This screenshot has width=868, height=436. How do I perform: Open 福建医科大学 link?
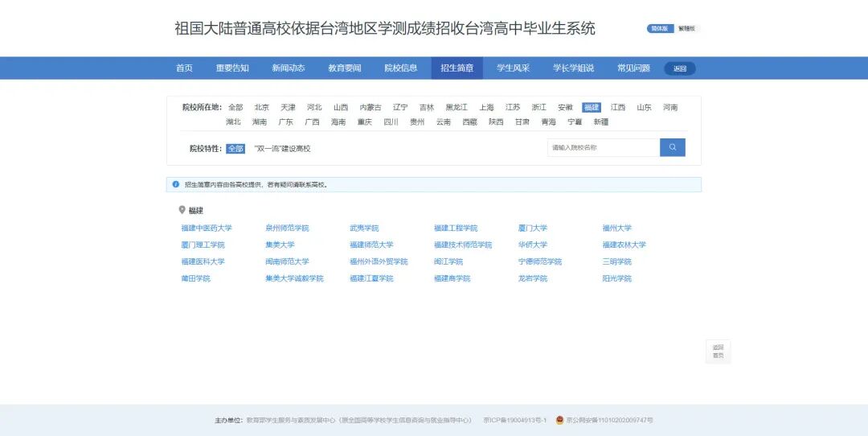(x=203, y=261)
